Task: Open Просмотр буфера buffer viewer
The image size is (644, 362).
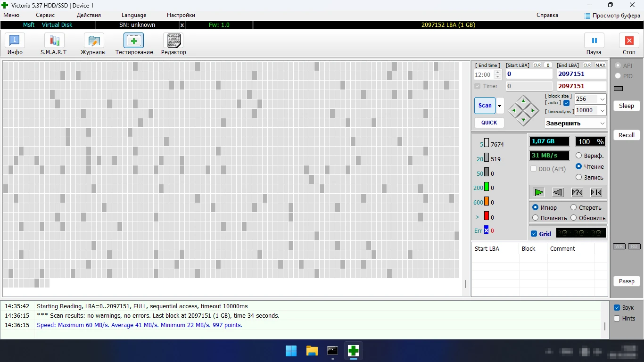Action: click(x=612, y=16)
